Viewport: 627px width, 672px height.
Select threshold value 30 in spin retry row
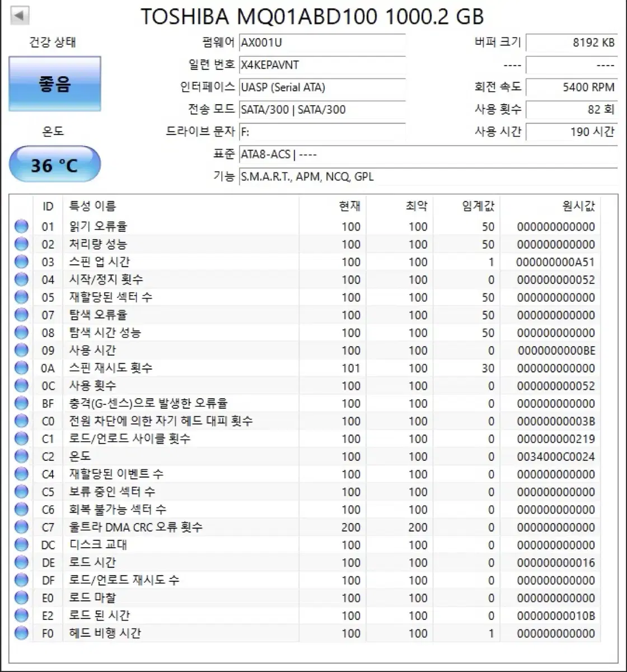(x=488, y=368)
